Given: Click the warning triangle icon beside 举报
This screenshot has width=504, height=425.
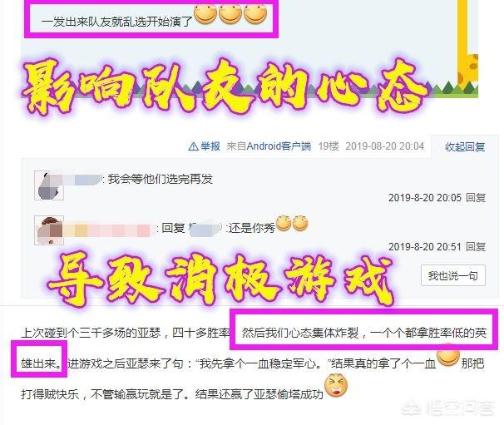Looking at the screenshot, I should (194, 146).
